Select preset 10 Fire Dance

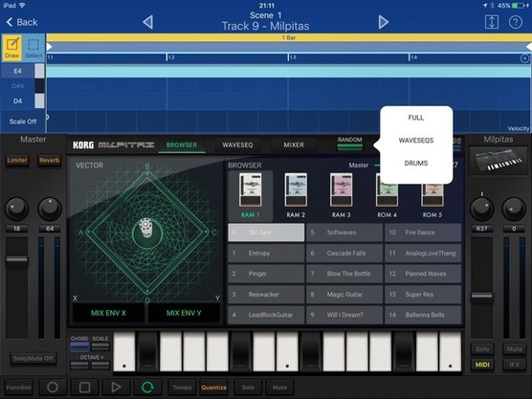tap(423, 233)
